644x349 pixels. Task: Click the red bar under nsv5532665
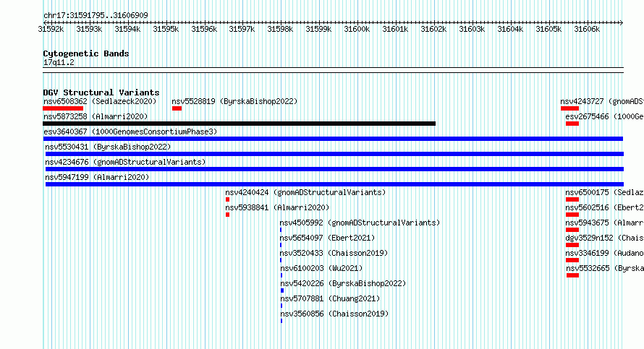click(572, 275)
